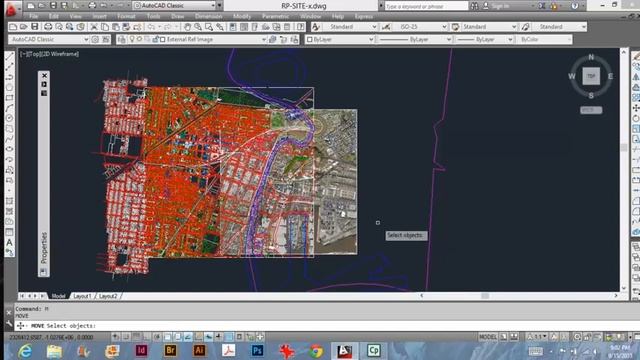
Task: Expand the ByColor plot style dropdown
Action: [569, 40]
